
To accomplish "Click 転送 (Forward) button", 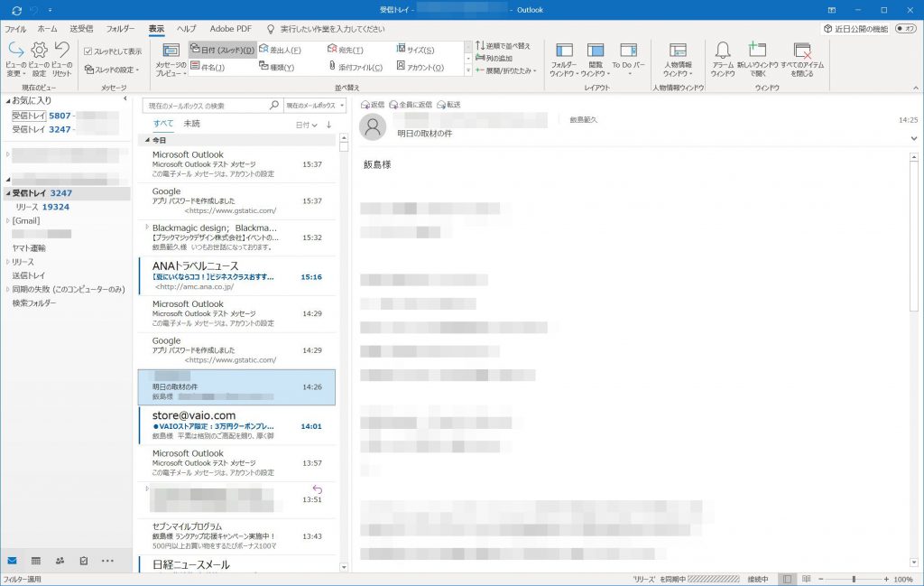I will click(x=449, y=105).
